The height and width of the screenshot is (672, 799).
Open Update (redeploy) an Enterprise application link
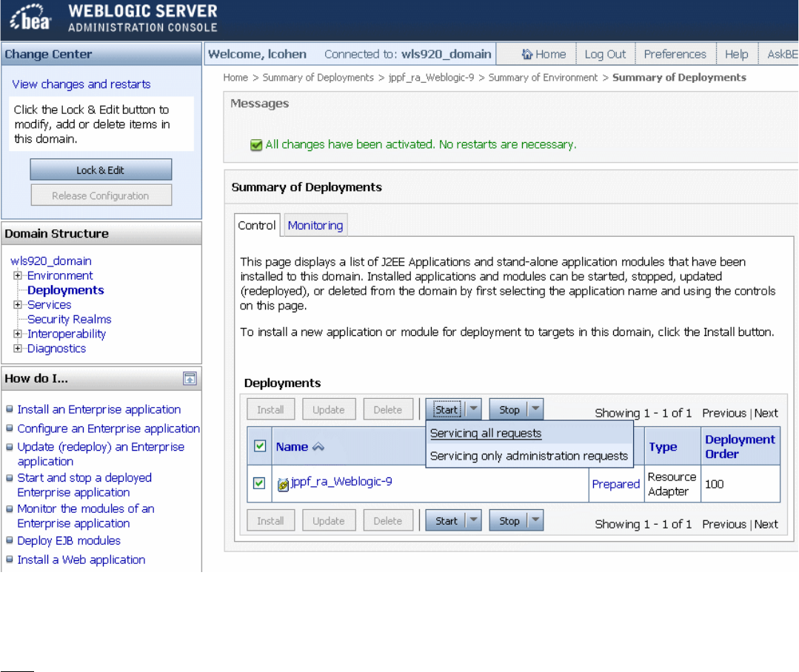click(101, 454)
